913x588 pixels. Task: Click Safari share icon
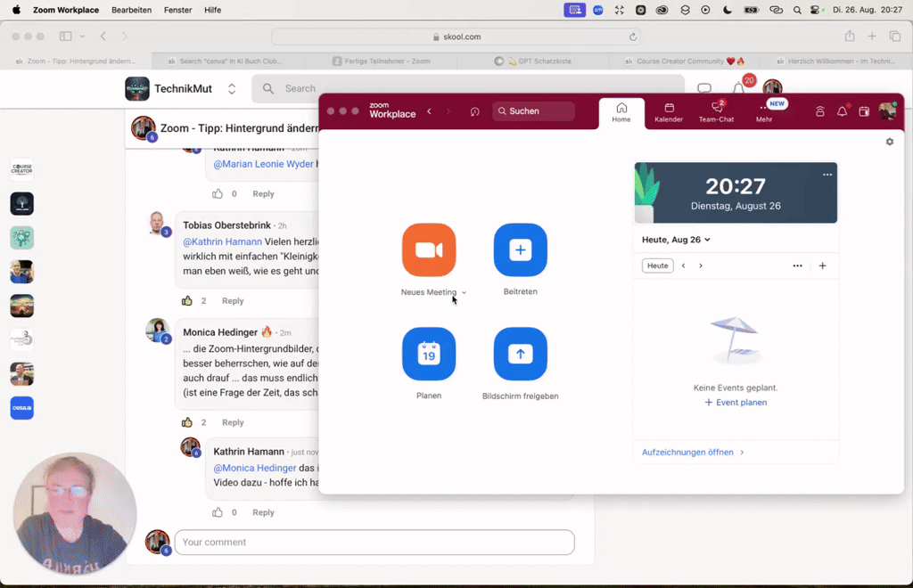(850, 36)
